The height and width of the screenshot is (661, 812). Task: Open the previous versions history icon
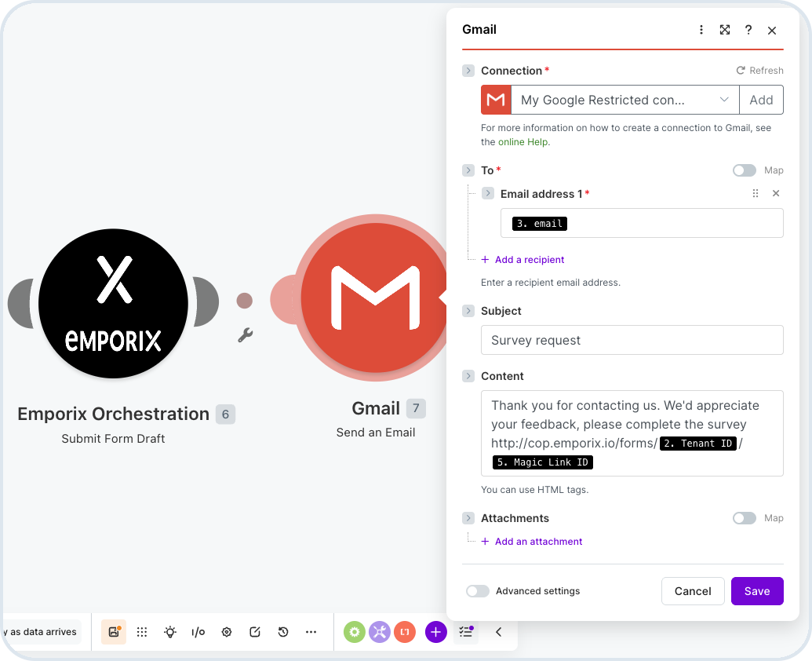coord(282,631)
